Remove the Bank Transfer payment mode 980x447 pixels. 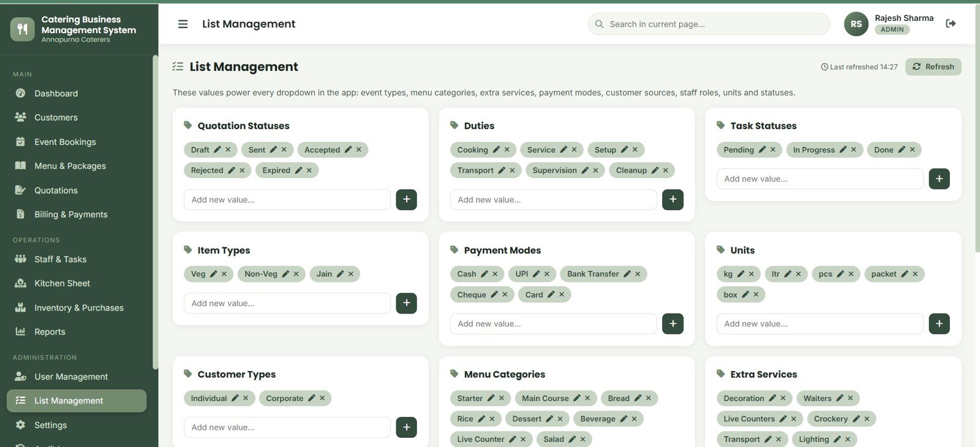coord(638,274)
